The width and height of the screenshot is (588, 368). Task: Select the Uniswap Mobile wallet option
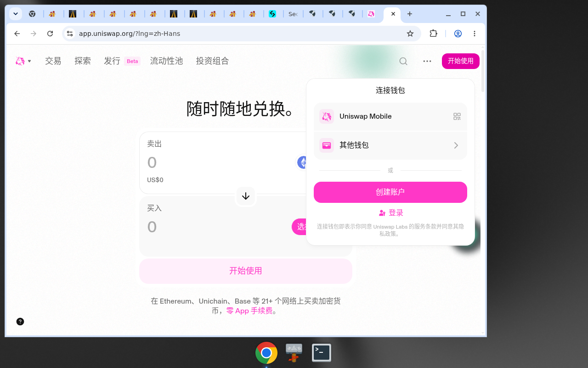coord(390,116)
